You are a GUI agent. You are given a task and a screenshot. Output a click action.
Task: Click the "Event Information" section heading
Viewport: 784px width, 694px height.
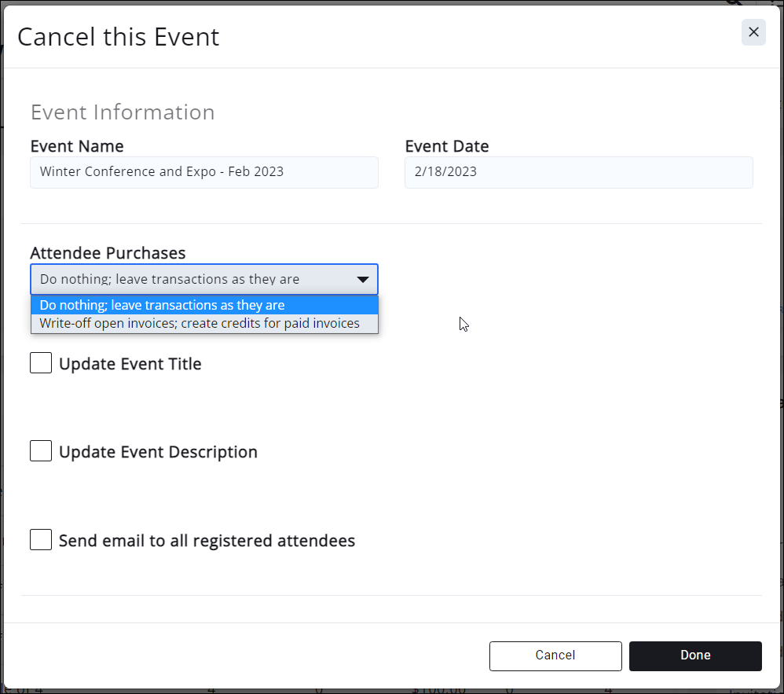click(123, 112)
